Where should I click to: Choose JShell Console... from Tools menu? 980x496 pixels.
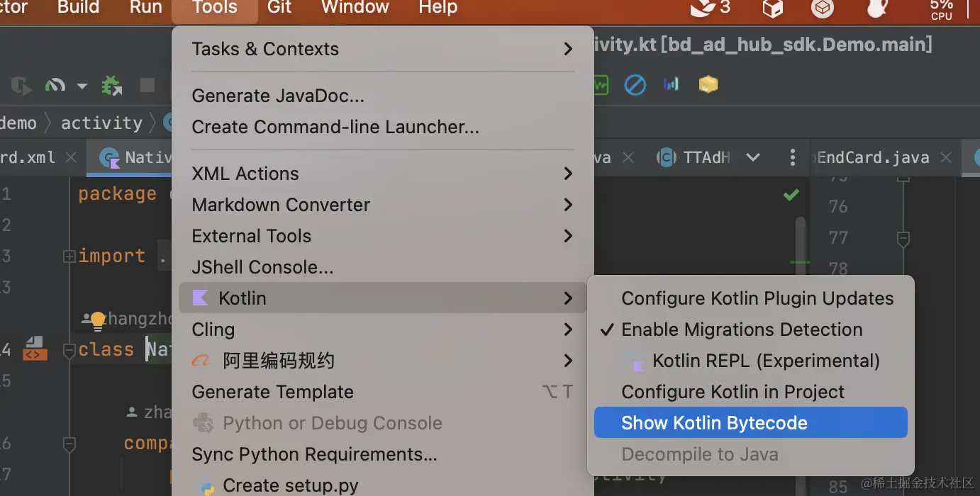383,267
